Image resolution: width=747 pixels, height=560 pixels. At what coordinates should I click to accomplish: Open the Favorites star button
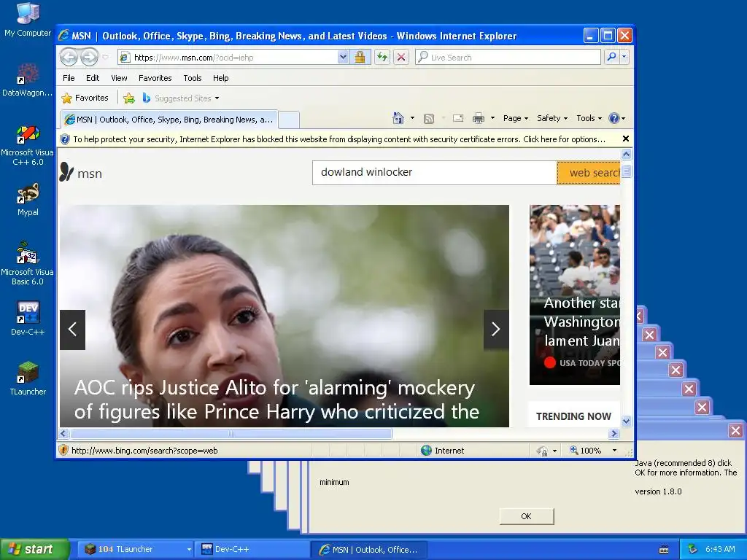(85, 98)
